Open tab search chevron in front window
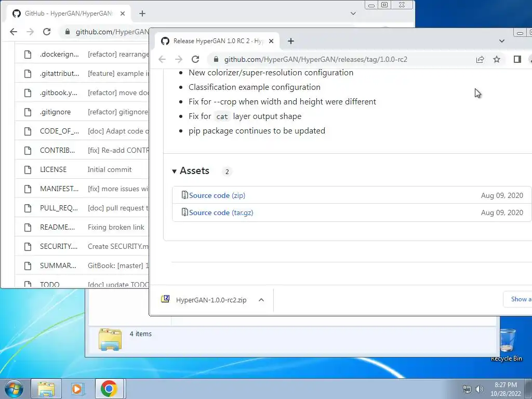This screenshot has height=399, width=532. point(502,41)
